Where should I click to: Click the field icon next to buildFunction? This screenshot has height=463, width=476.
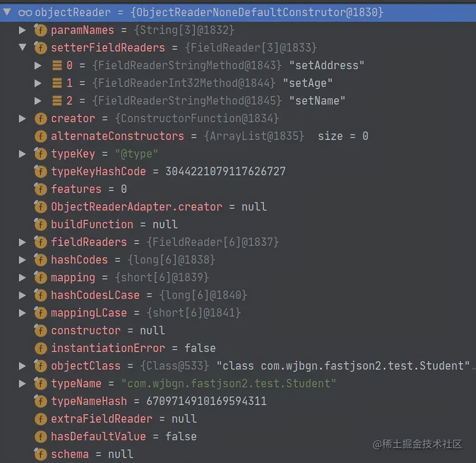pos(40,224)
